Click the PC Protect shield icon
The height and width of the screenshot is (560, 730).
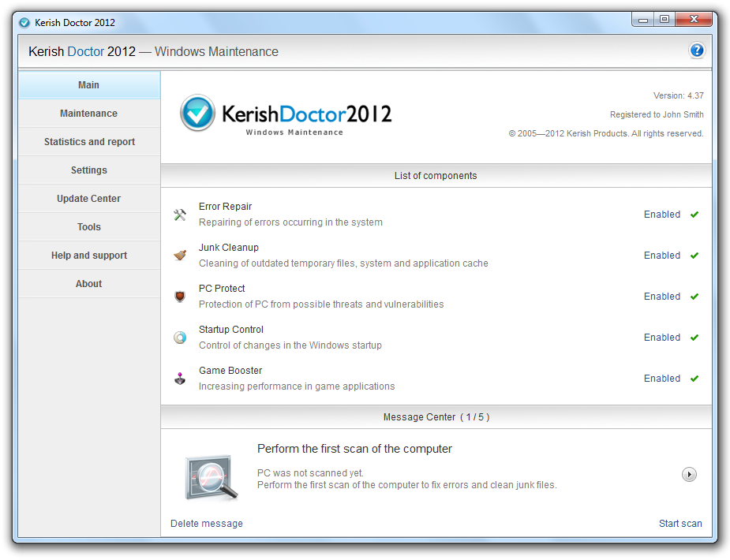(180, 297)
